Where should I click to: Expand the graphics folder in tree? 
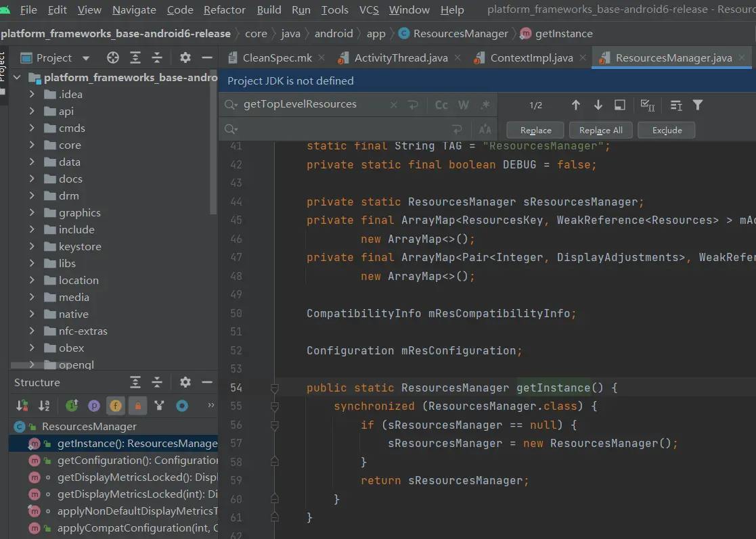click(x=32, y=212)
